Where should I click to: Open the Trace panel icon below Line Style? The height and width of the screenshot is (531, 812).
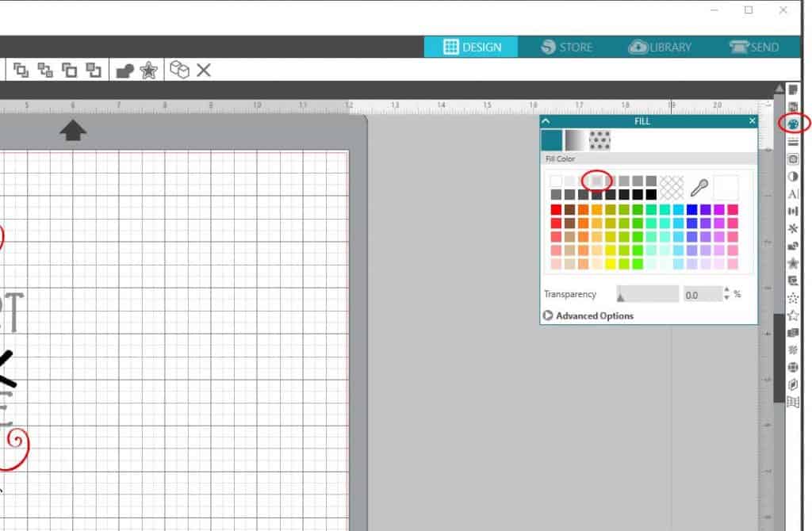[793, 159]
